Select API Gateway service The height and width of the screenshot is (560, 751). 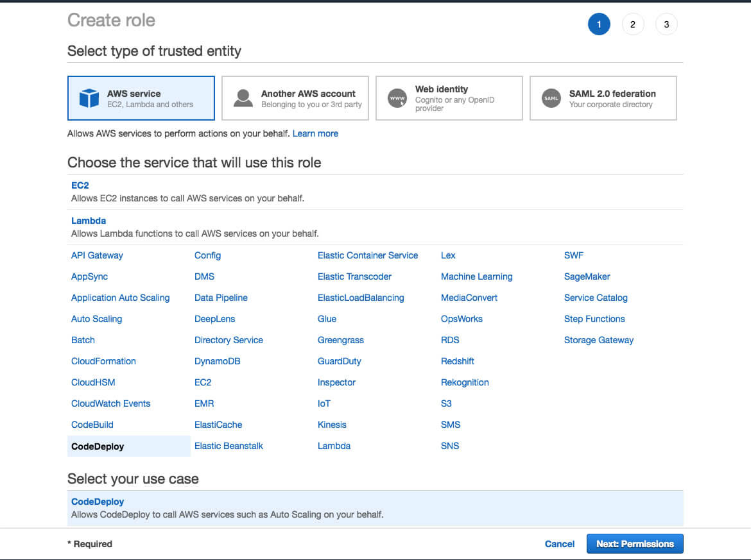pyautogui.click(x=97, y=255)
